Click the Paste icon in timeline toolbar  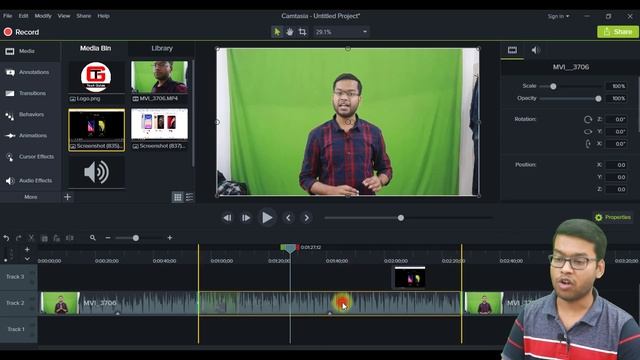point(57,238)
